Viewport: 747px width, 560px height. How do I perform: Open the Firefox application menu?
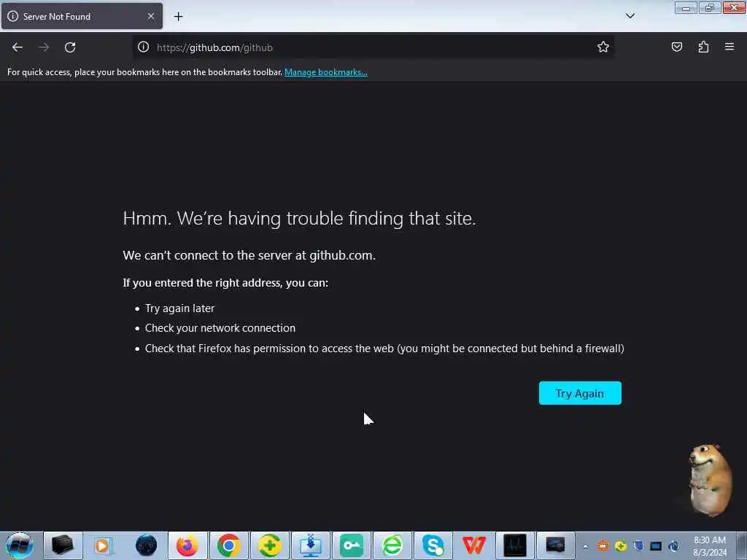[x=729, y=47]
